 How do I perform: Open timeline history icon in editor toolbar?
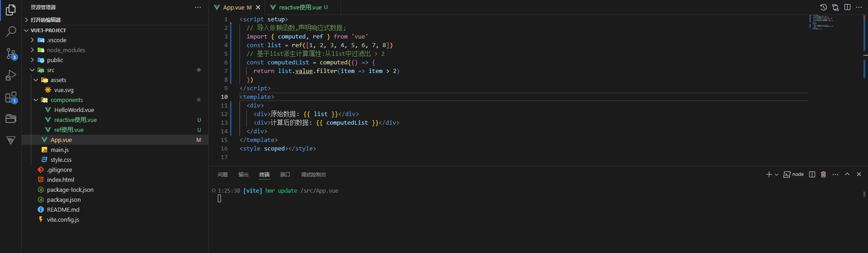point(824,7)
